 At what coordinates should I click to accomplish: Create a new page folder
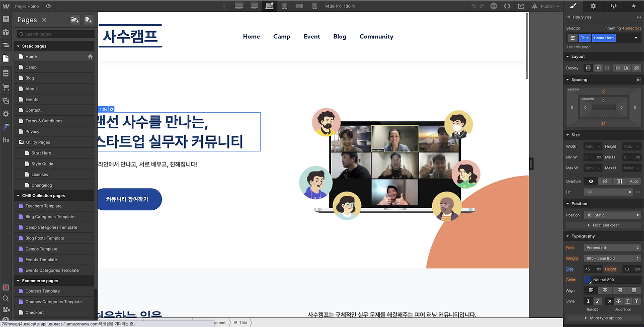pos(75,20)
